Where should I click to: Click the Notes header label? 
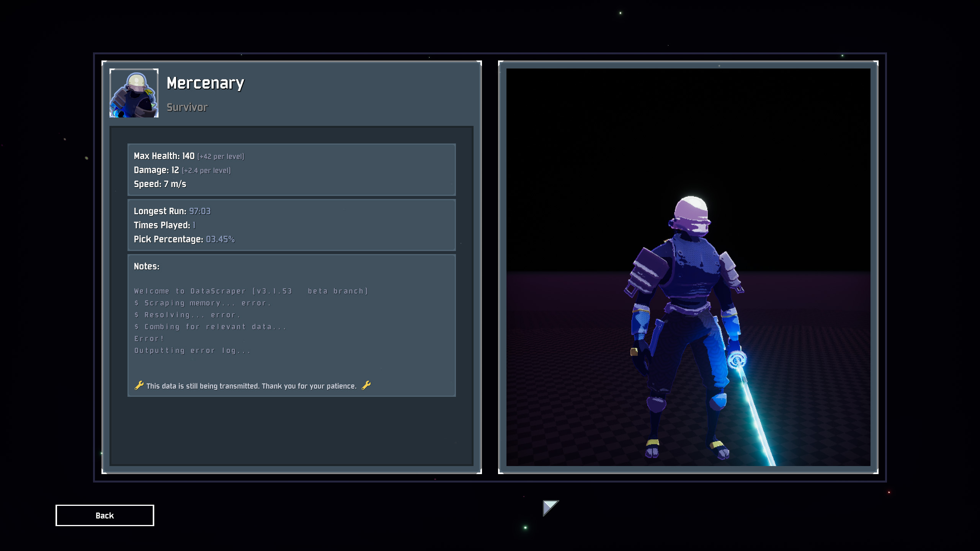(147, 266)
